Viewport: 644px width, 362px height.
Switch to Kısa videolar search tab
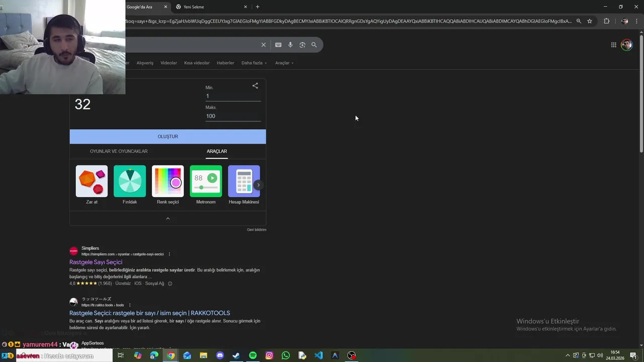click(x=197, y=63)
